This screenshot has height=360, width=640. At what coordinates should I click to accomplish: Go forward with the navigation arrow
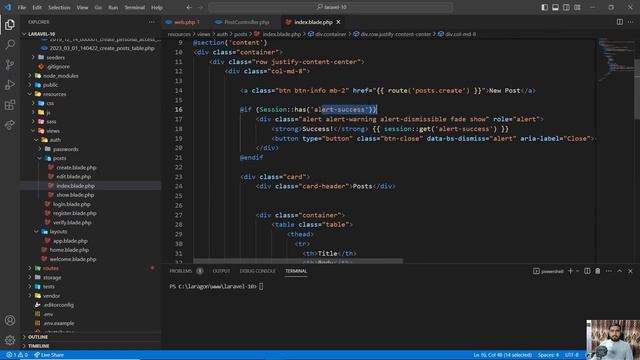(x=200, y=7)
